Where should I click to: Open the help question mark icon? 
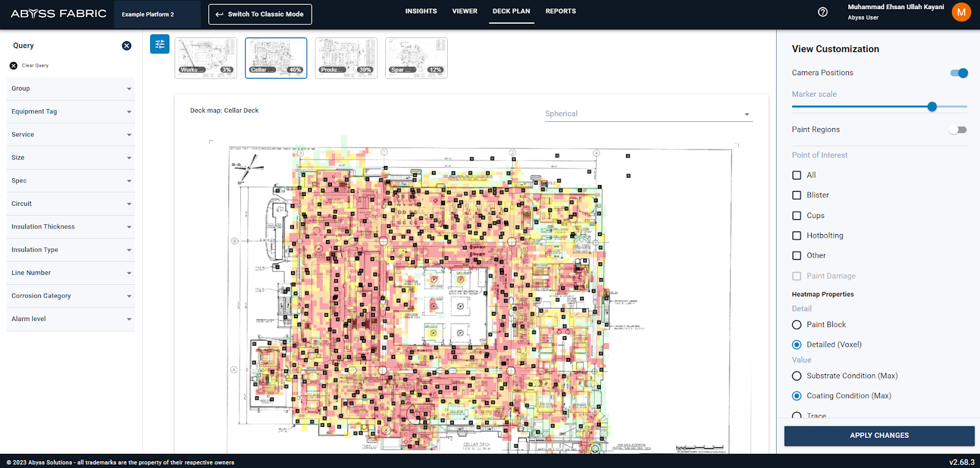click(823, 12)
